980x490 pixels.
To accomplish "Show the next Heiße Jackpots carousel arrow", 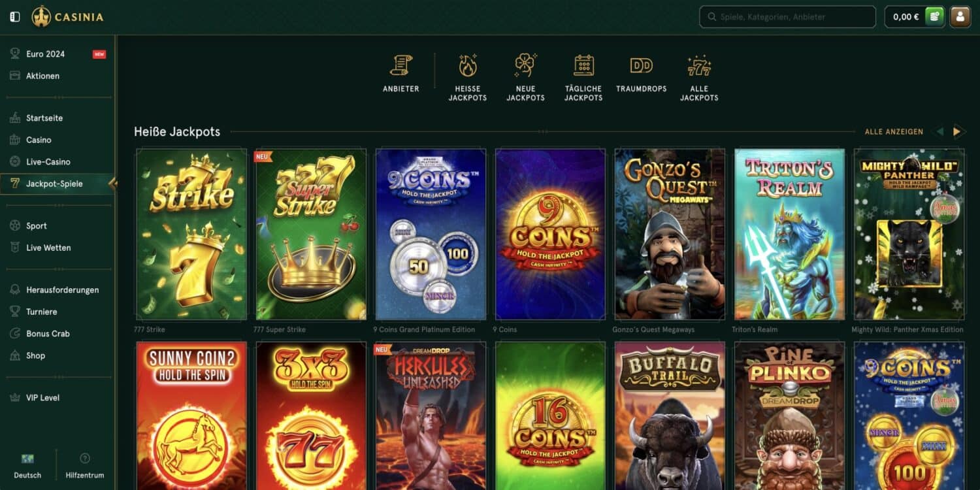I will [957, 131].
